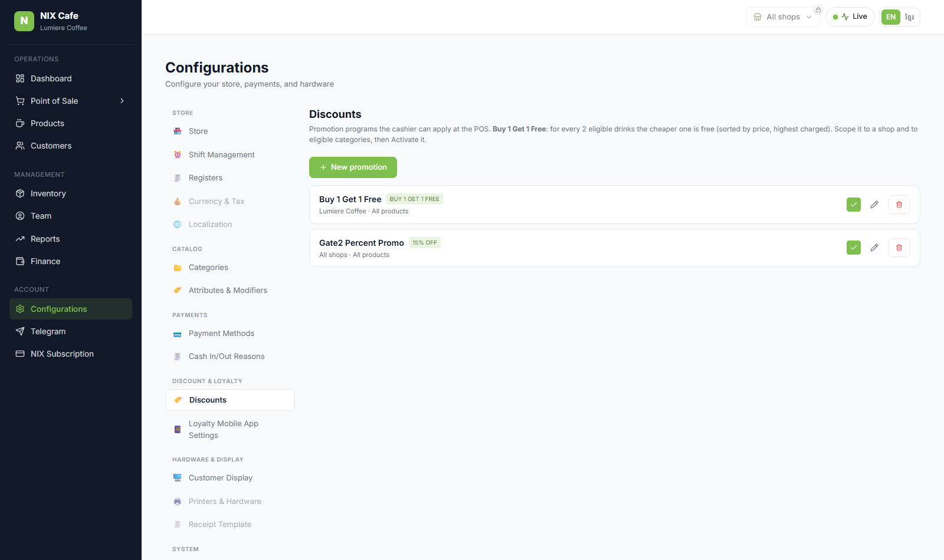Create a New promotion
This screenshot has width=944, height=560.
(x=353, y=167)
